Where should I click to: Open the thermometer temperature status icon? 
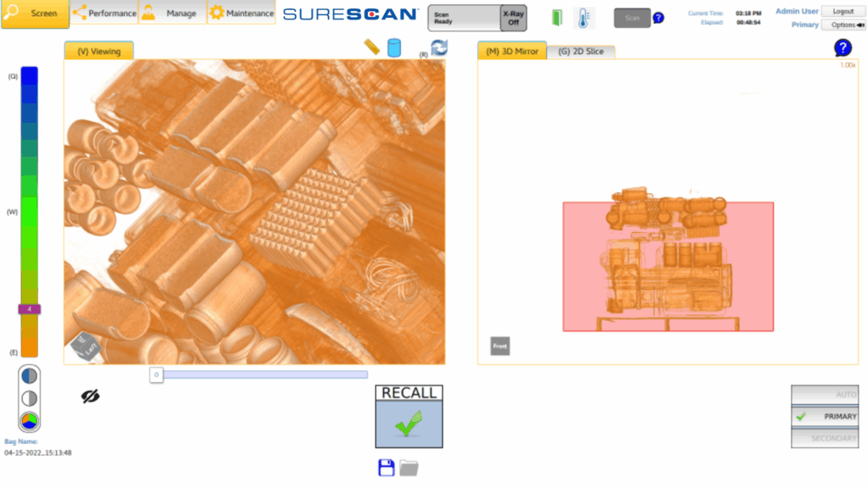point(584,18)
